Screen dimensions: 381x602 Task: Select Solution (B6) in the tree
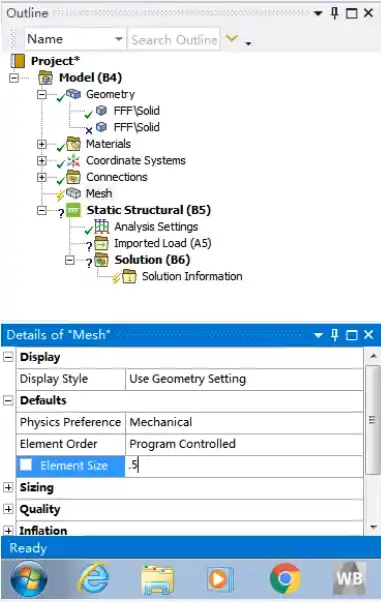point(152,260)
